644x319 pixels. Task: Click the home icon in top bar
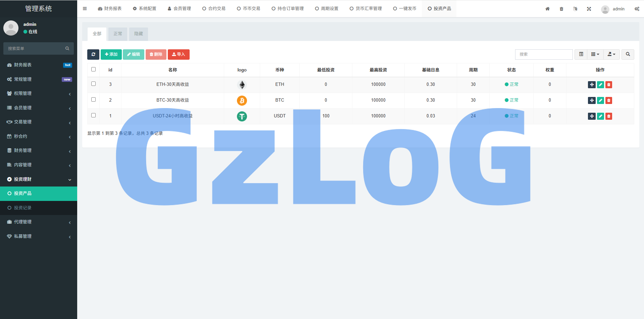click(x=547, y=9)
